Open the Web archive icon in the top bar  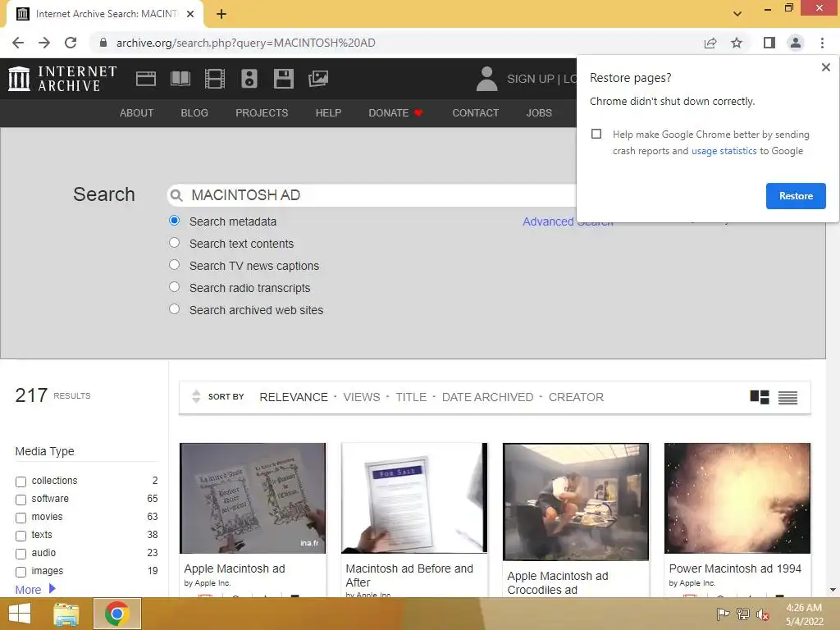tap(146, 79)
